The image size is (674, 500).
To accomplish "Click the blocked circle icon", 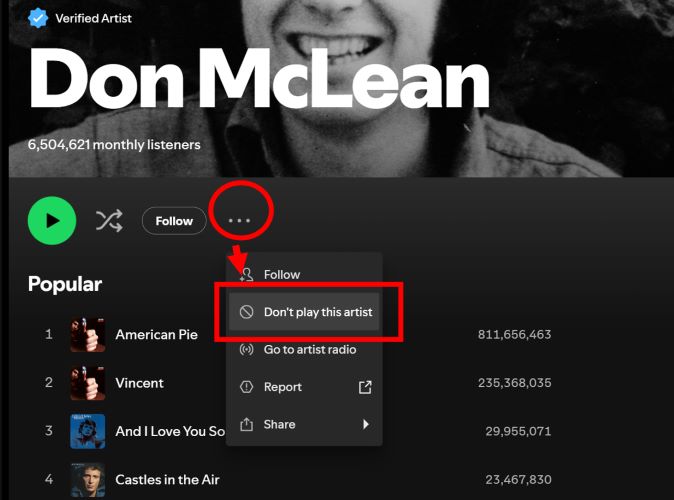I will point(246,312).
